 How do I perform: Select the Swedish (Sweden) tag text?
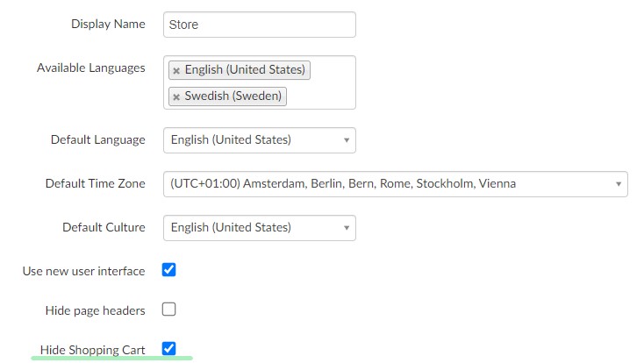tap(233, 96)
